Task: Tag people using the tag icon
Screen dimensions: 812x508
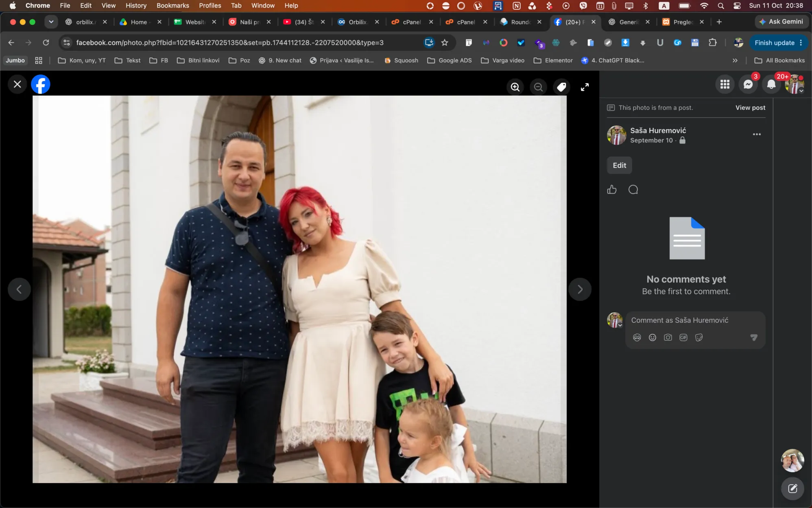Action: point(561,87)
